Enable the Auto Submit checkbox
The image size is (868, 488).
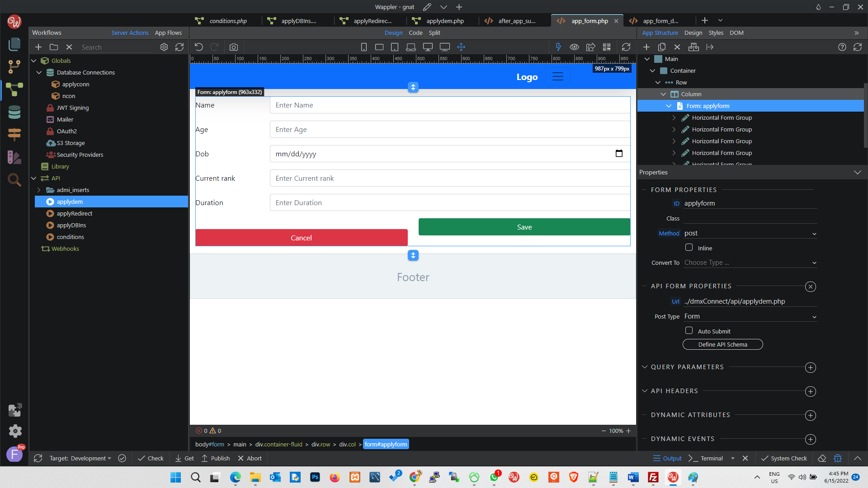coord(689,331)
